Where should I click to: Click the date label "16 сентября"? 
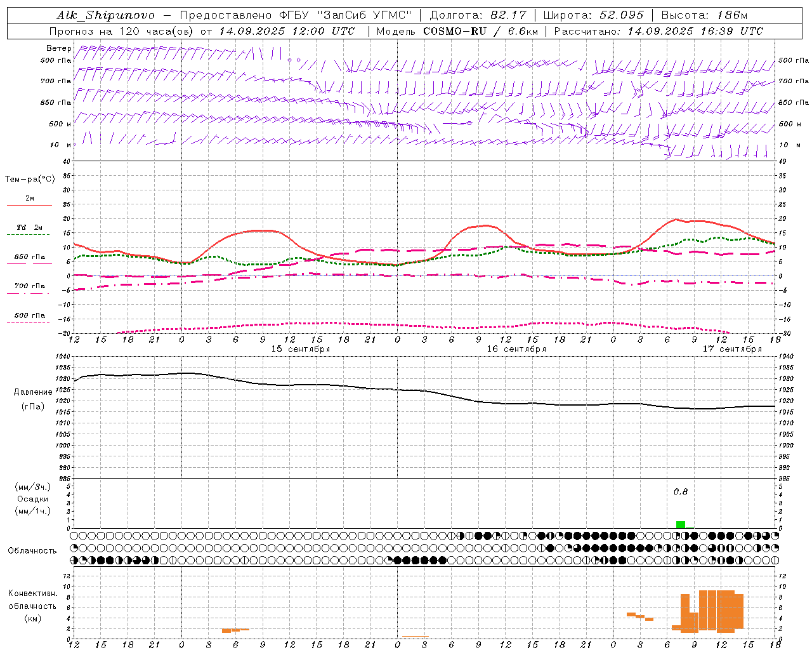516,349
